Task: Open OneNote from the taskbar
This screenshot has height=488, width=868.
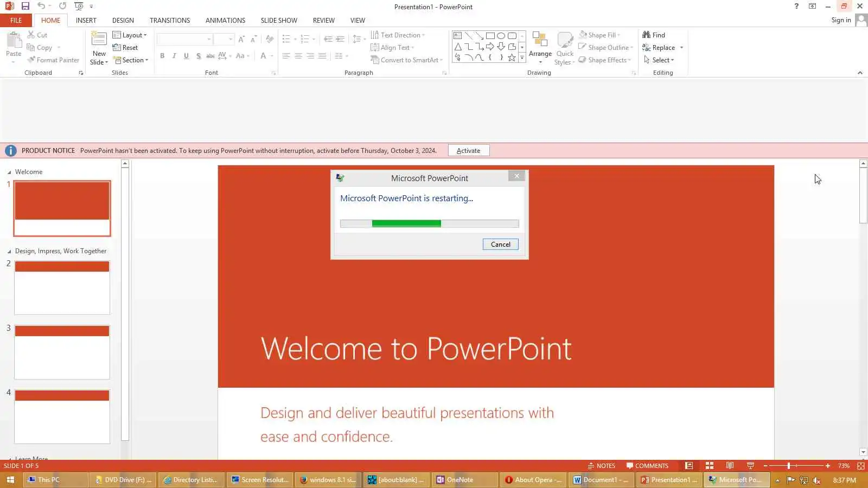Action: click(465, 480)
